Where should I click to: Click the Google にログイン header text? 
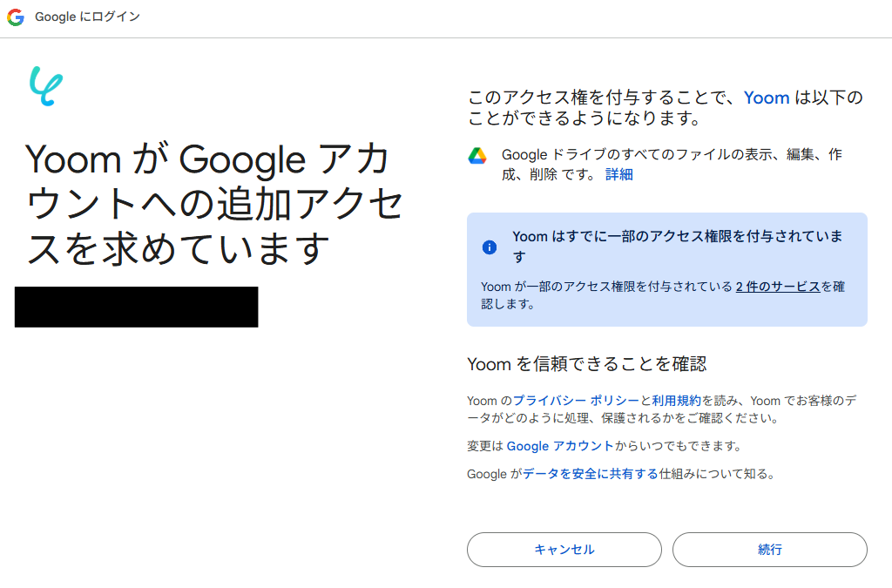(x=87, y=17)
